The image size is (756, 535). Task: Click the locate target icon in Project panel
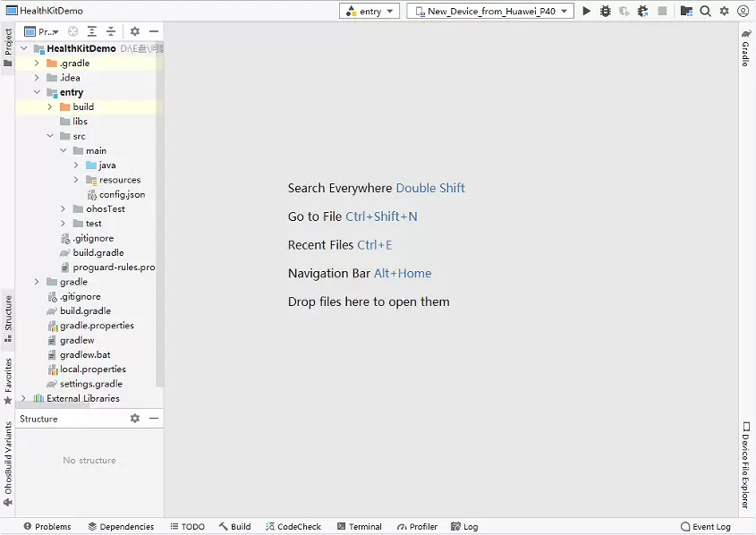coord(73,31)
